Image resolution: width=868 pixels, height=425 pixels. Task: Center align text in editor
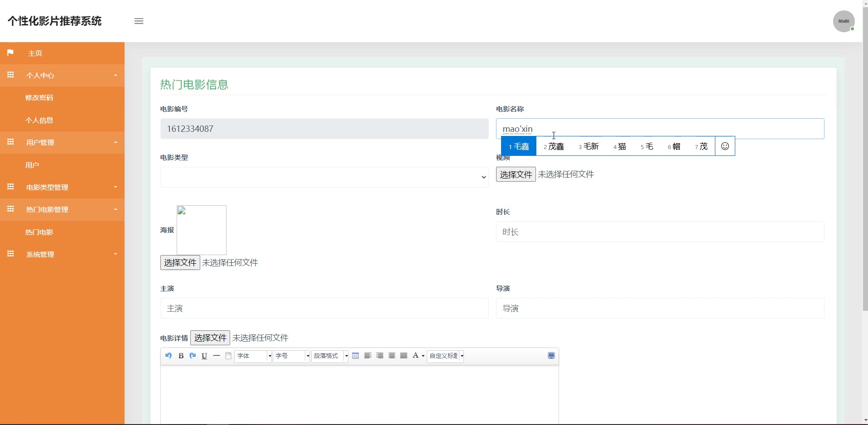(x=392, y=356)
